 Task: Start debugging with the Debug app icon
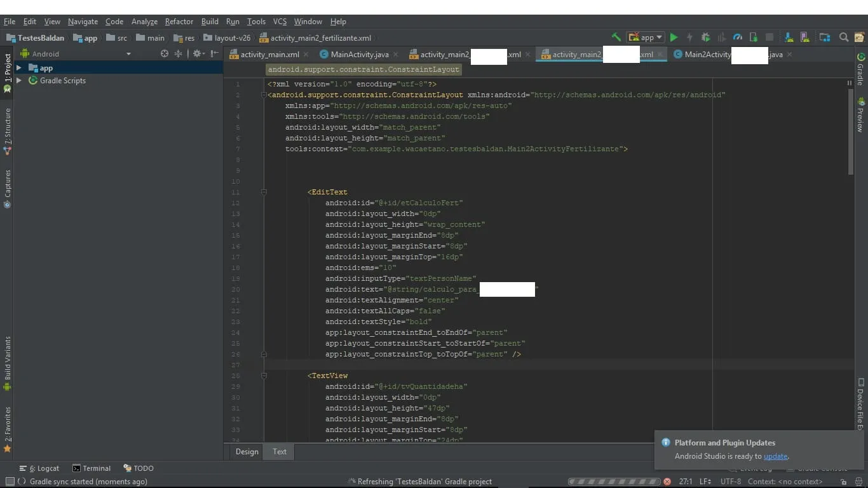point(705,37)
